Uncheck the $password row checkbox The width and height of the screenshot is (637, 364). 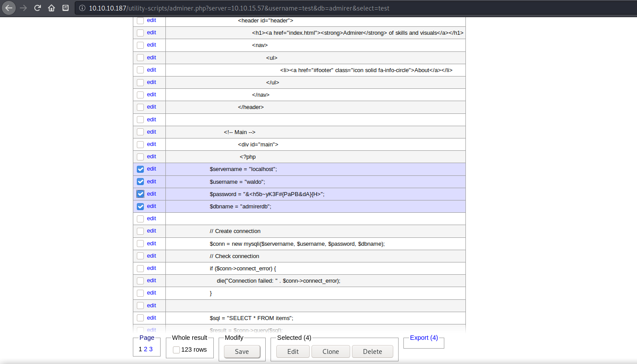pyautogui.click(x=140, y=194)
